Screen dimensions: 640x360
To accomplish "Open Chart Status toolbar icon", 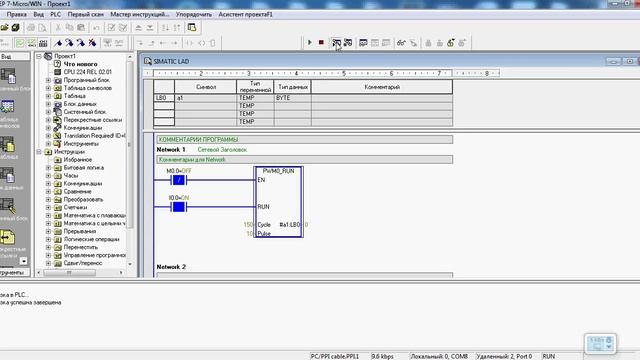I will [363, 42].
